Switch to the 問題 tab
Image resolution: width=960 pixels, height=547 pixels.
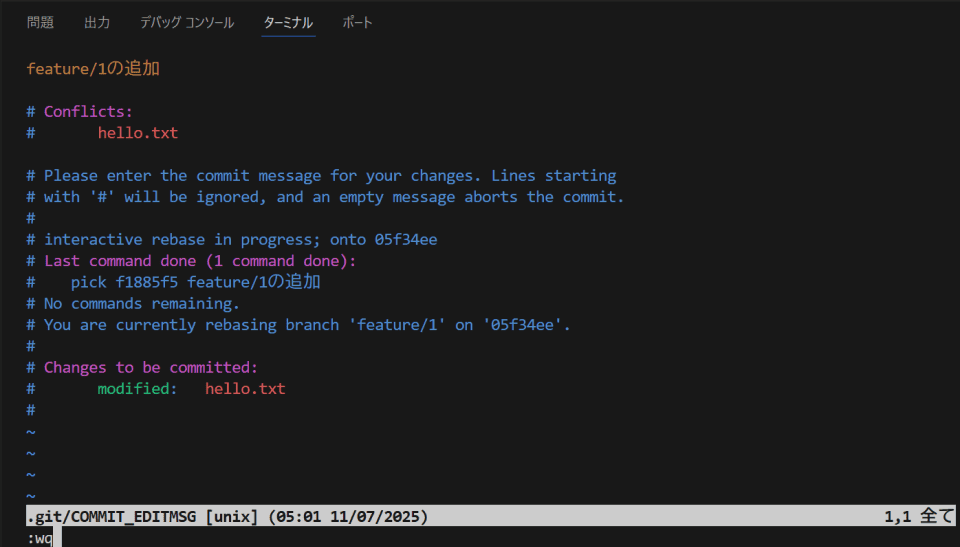[x=40, y=23]
